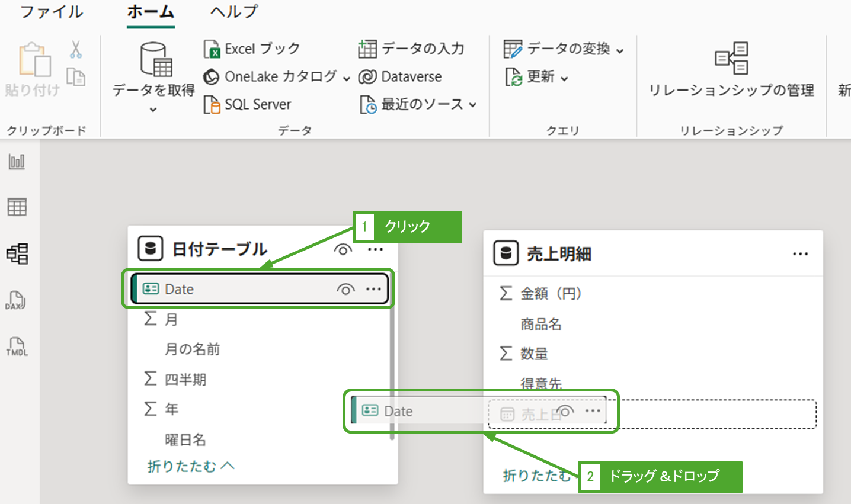This screenshot has height=504, width=851.
Task: Open TMDL view icon
Action: [17, 346]
